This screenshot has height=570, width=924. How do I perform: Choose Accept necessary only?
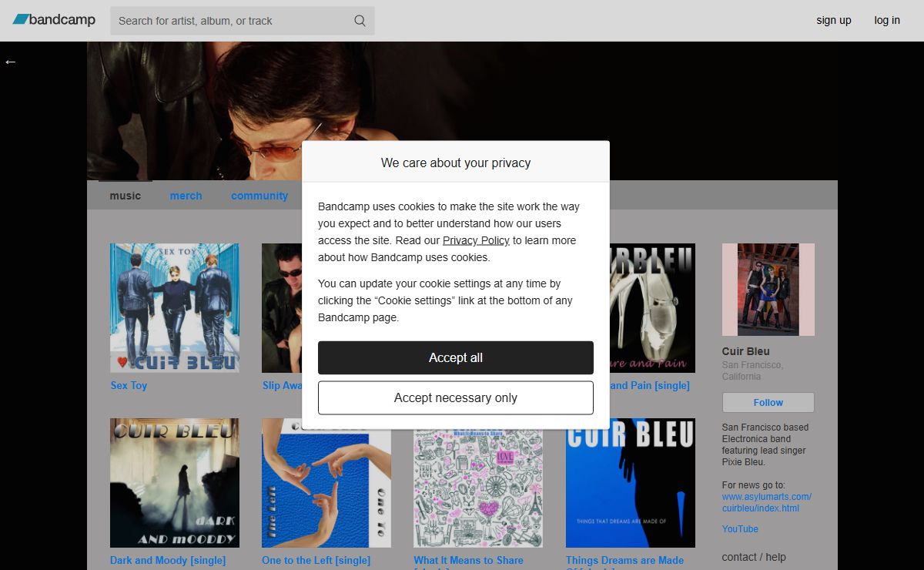click(x=456, y=397)
